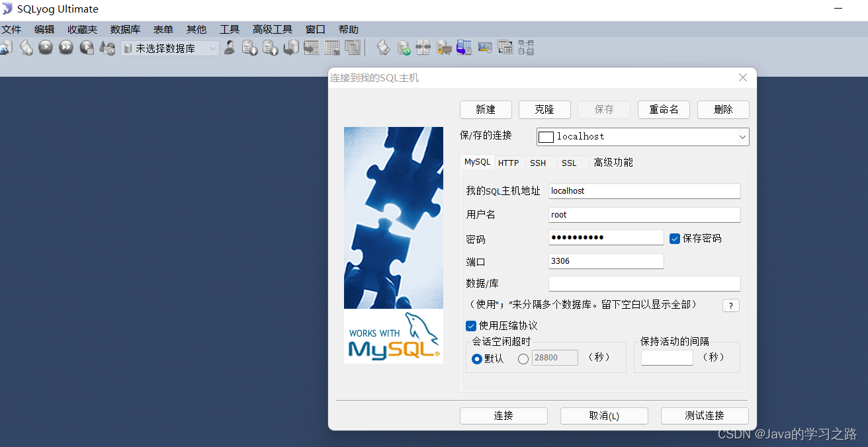Viewport: 868px width, 447px height.
Task: Click the execute query play icon
Action: pos(46,48)
